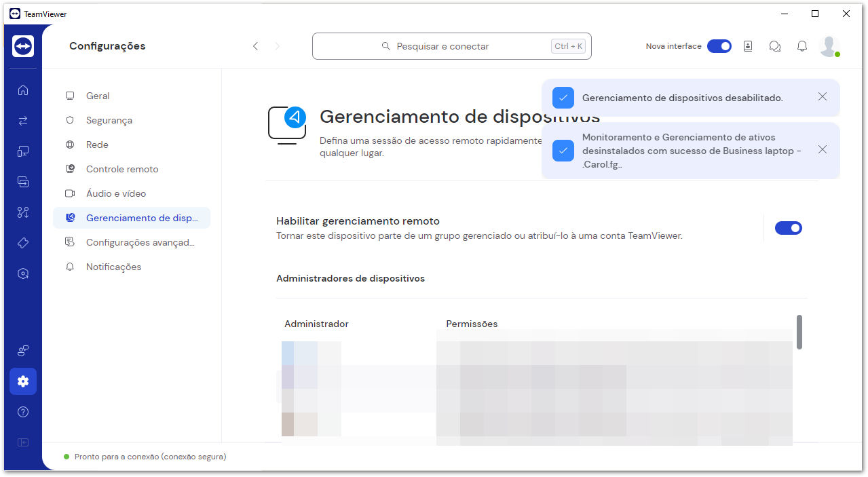Open your profile avatar menu
Image resolution: width=868 pixels, height=477 pixels.
click(x=829, y=45)
